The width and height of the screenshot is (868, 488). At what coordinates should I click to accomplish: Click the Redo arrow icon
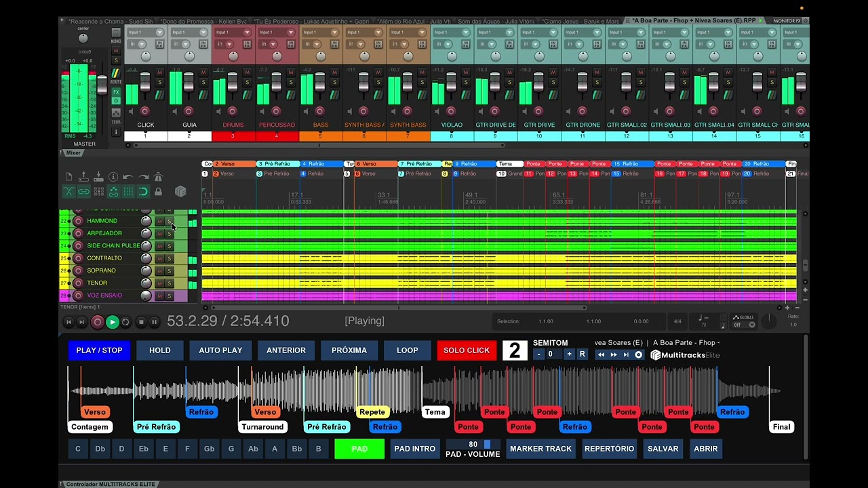coord(144,177)
